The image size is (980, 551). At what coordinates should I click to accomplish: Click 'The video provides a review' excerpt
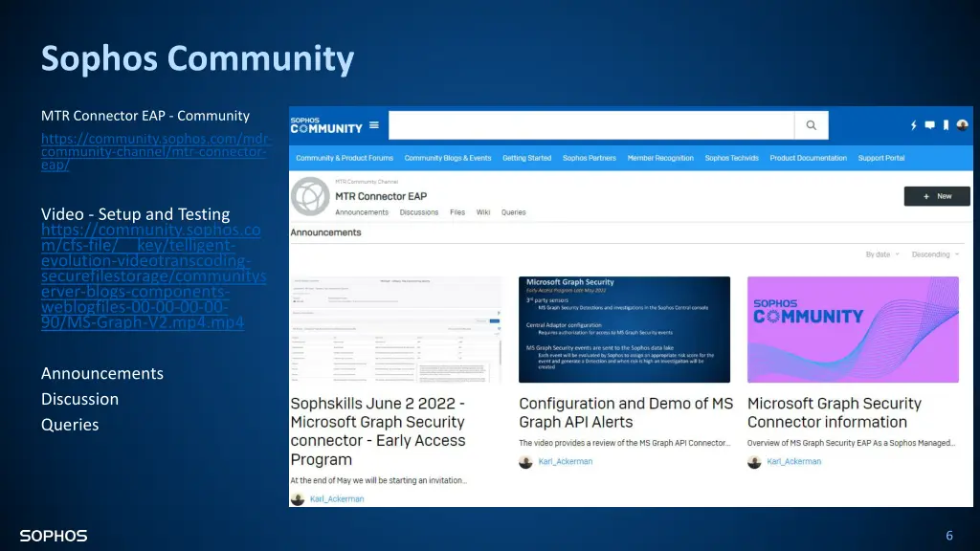pos(624,443)
